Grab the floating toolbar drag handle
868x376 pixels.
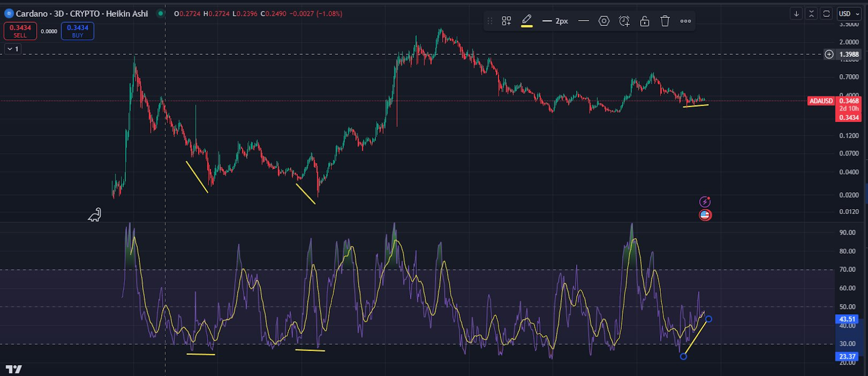coord(490,21)
